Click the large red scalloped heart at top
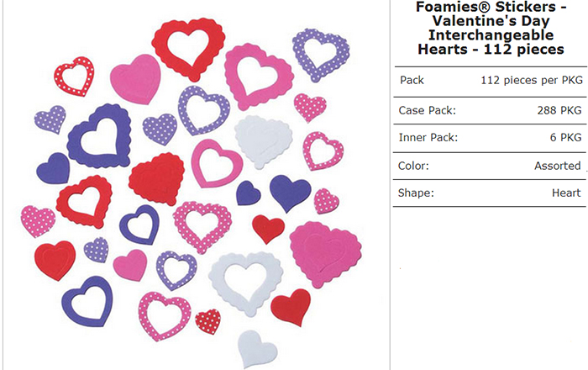The image size is (588, 370). coord(189,49)
